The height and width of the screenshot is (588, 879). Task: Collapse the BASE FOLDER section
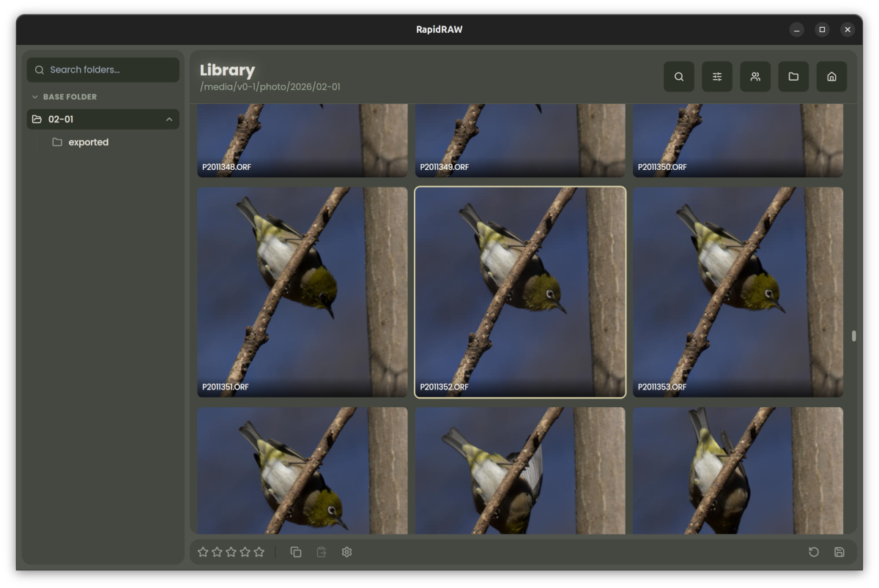click(x=64, y=97)
